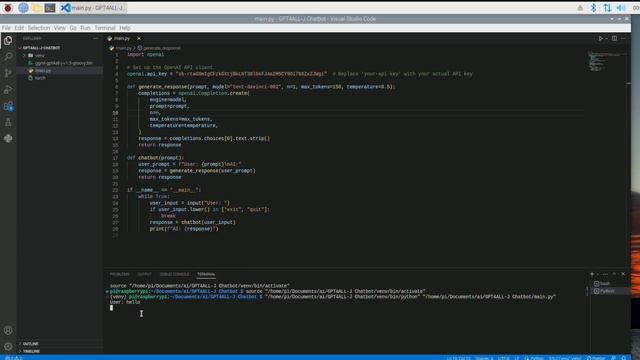Open the Terminal menu
The width and height of the screenshot is (640, 360).
(105, 28)
